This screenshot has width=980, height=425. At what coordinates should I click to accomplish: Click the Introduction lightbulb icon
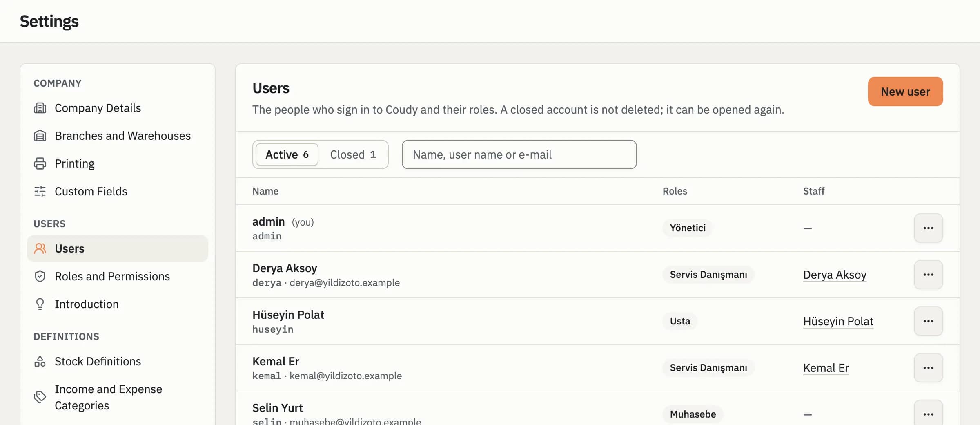[x=40, y=304]
